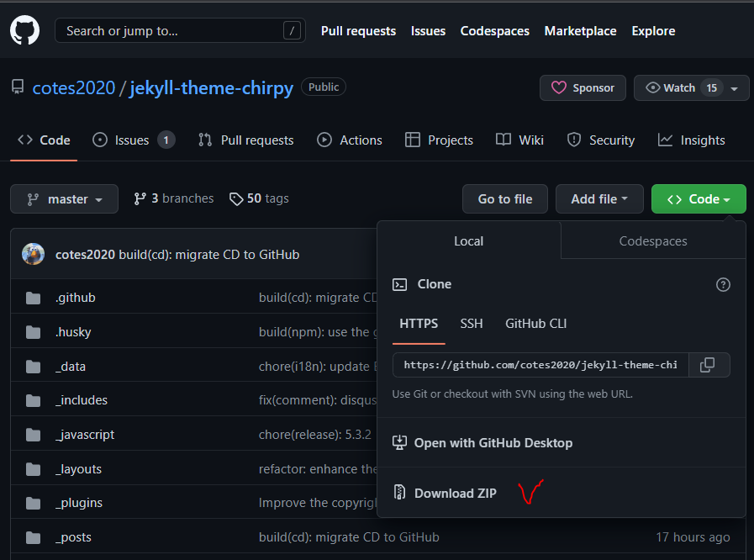View the 50 tags link
The image size is (754, 560).
[259, 198]
